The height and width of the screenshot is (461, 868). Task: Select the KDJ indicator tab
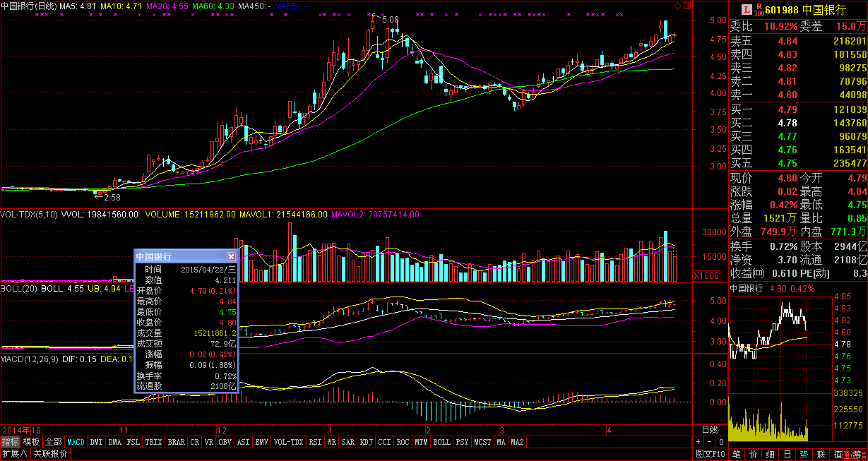pos(366,442)
